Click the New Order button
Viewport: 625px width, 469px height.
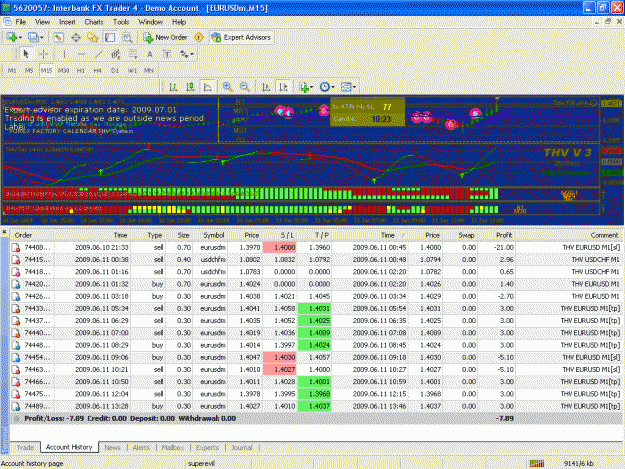(166, 37)
